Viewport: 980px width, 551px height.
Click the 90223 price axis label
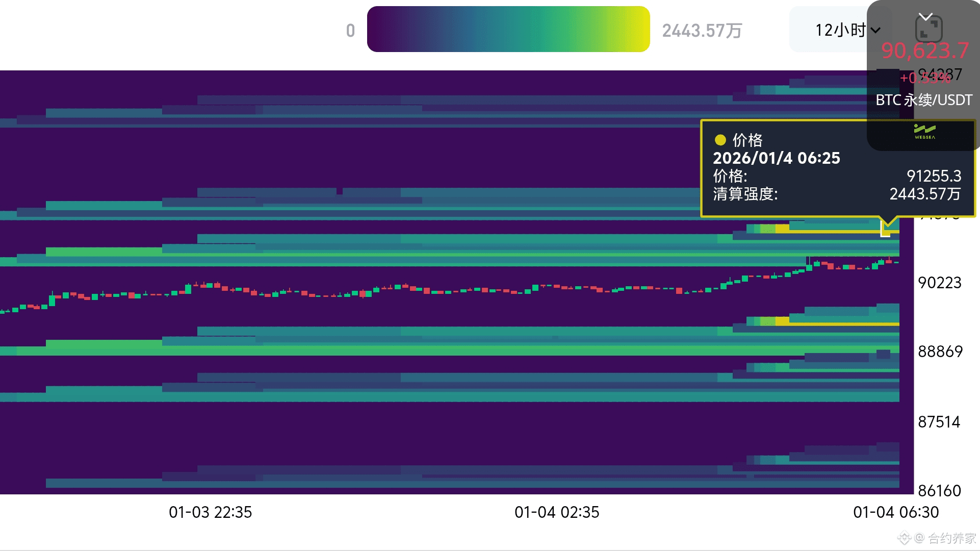point(939,283)
